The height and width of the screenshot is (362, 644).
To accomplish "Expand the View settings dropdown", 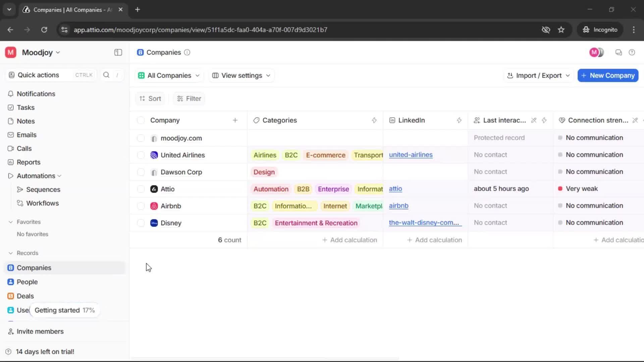I will click(241, 75).
